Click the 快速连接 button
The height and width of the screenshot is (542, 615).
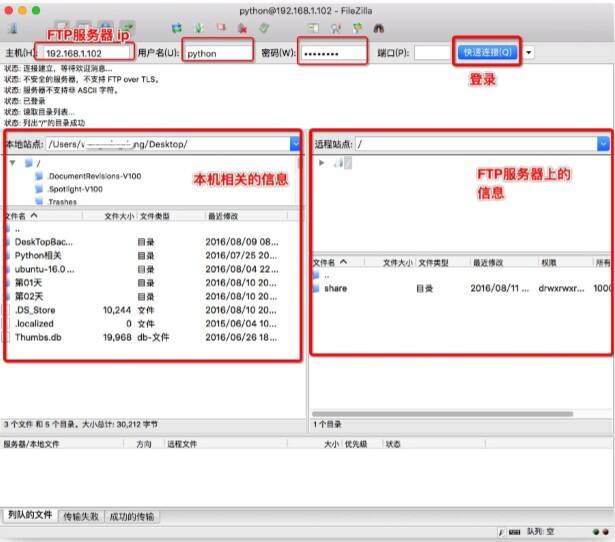(x=489, y=52)
